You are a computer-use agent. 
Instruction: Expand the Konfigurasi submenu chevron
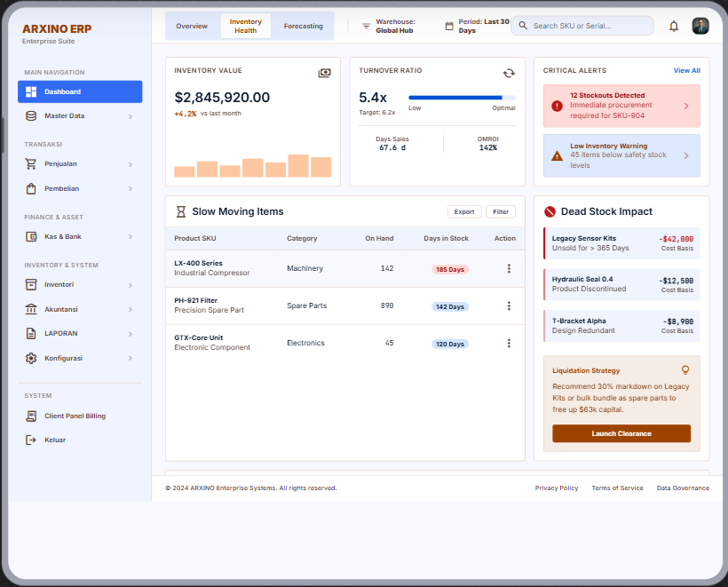click(131, 358)
